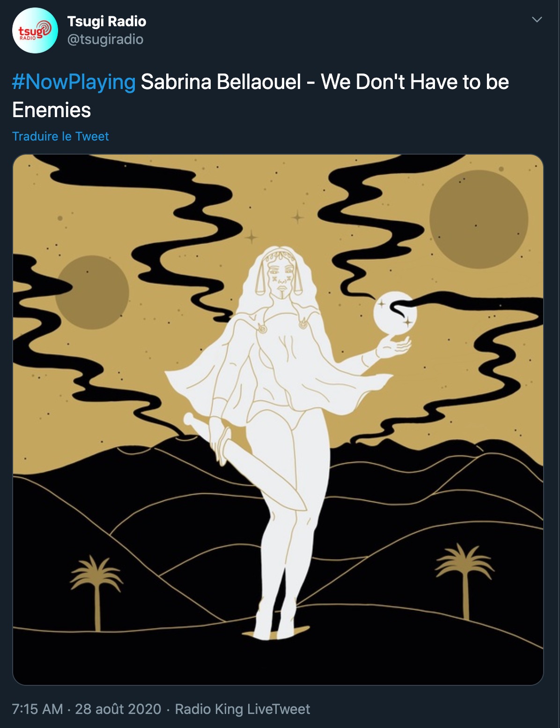Click the large dark moon in artwork

[x=479, y=219]
